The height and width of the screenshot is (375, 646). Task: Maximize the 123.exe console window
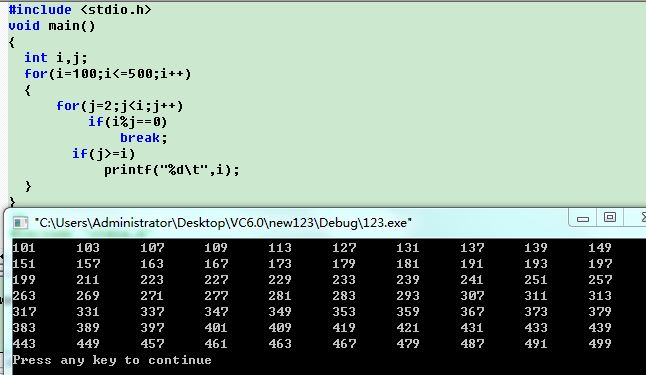pos(610,217)
